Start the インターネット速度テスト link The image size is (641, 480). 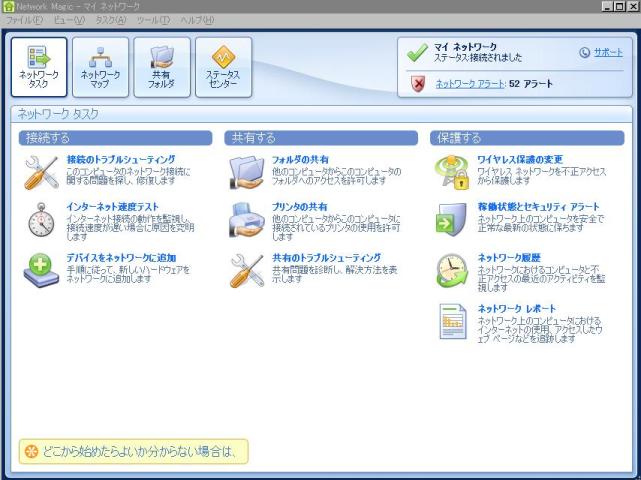pos(112,207)
